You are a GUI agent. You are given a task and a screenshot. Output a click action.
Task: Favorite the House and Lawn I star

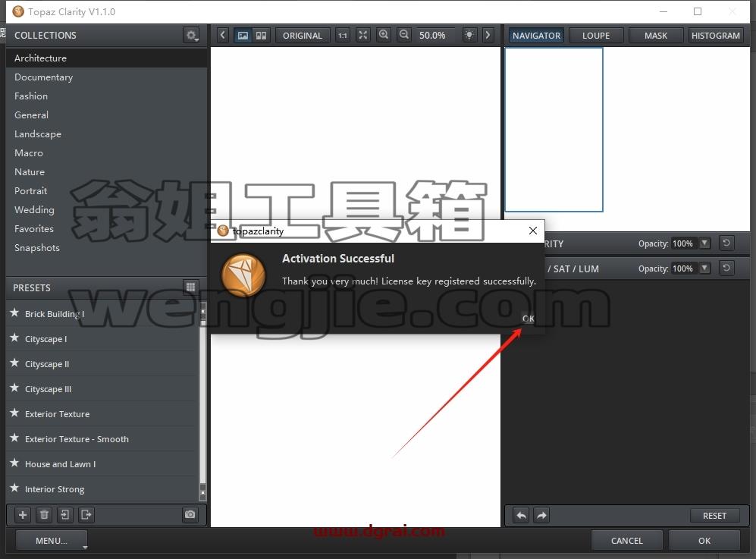point(14,463)
